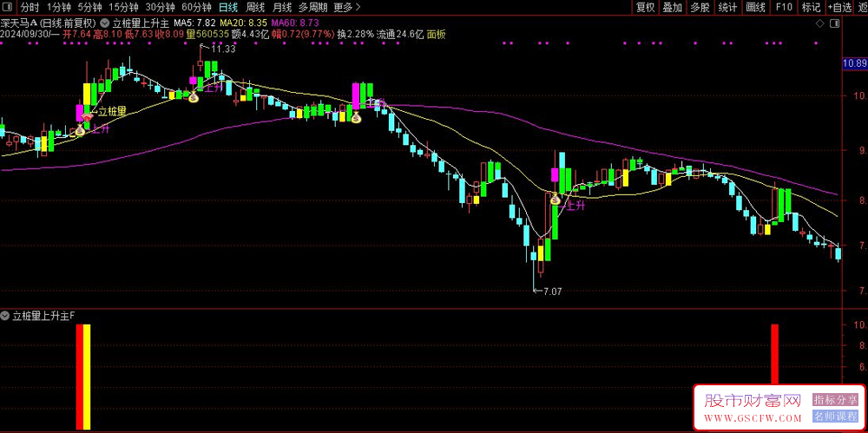Click the 开7.64 open price value

coord(76,35)
